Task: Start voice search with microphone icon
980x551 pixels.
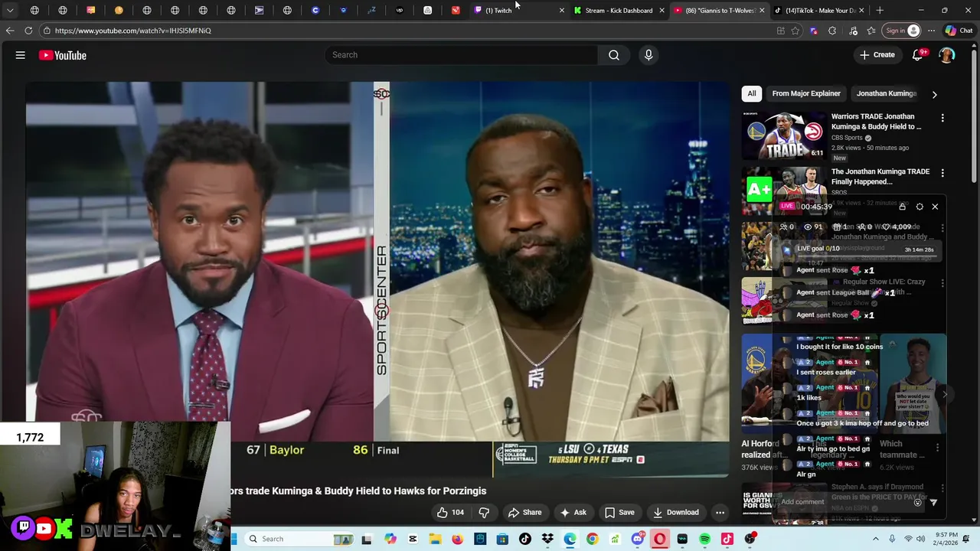Action: click(x=648, y=55)
